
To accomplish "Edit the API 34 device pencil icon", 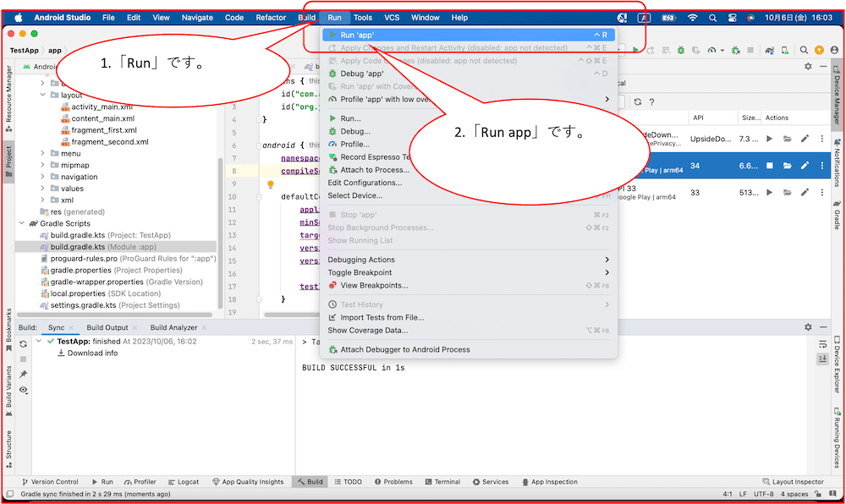I will (805, 166).
